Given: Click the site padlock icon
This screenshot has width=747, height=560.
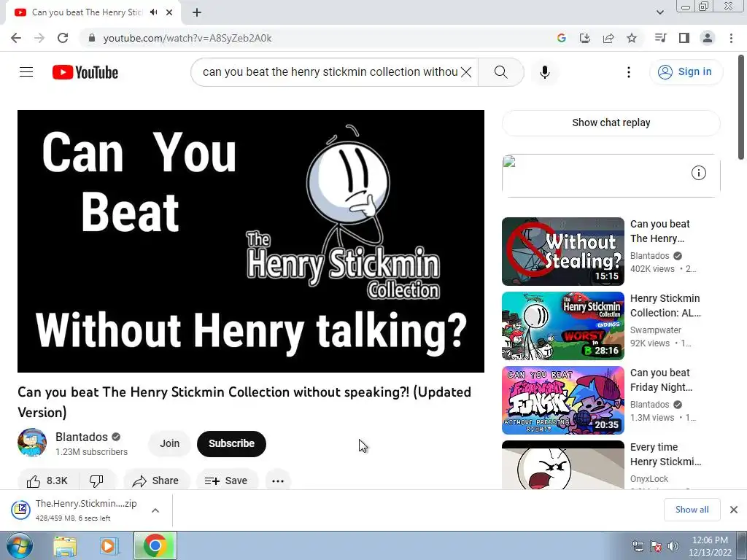Looking at the screenshot, I should (92, 38).
